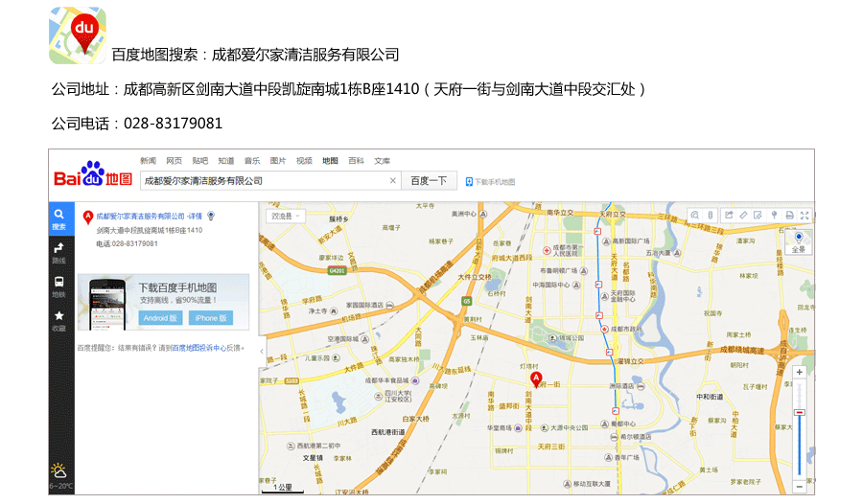The height and width of the screenshot is (504, 863).
Task: Open the panorama (全景) view thumbnail
Action: pos(799,242)
